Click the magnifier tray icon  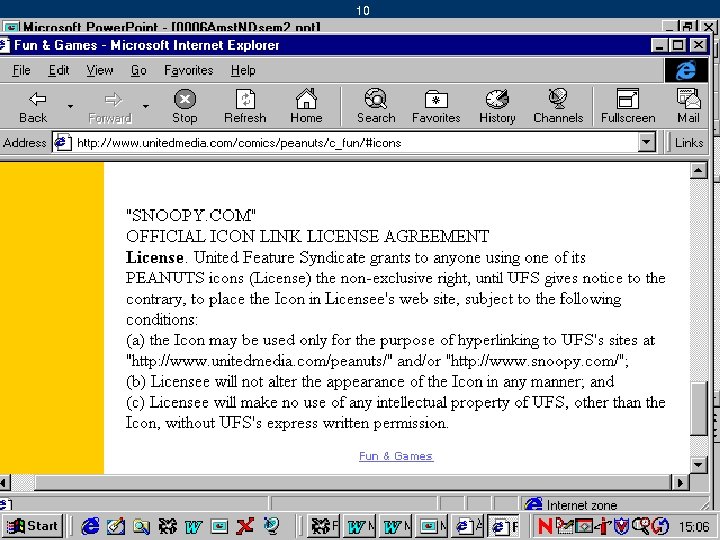[x=641, y=526]
